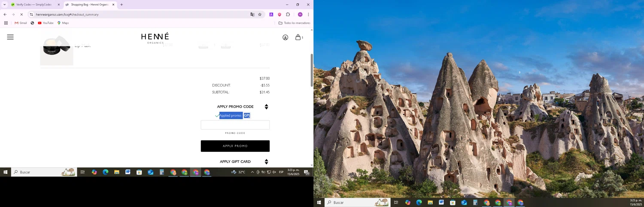This screenshot has height=207, width=644.
Task: Open Outlook in taskbar under the wallpaper
Action: pyautogui.click(x=464, y=203)
